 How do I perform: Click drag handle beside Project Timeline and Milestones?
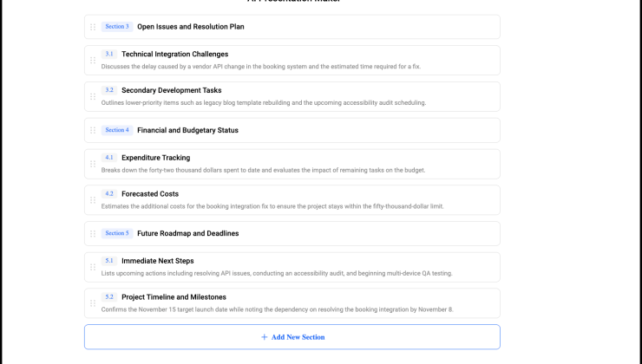point(93,303)
